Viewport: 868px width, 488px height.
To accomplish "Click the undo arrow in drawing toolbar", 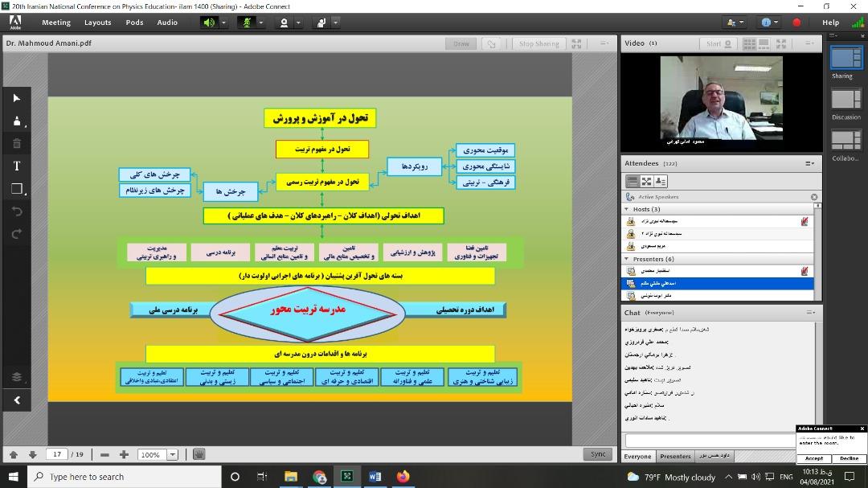I will 17,211.
